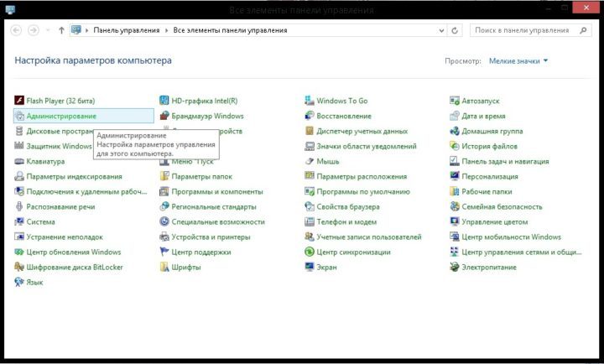Image resolution: width=604 pixels, height=364 pixels.
Task: Open the Персонализация link
Action: tap(490, 176)
